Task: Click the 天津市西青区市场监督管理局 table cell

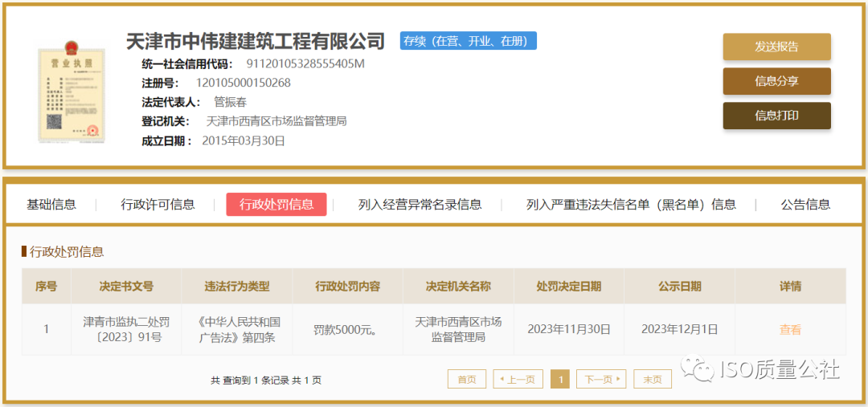Action: [x=458, y=330]
